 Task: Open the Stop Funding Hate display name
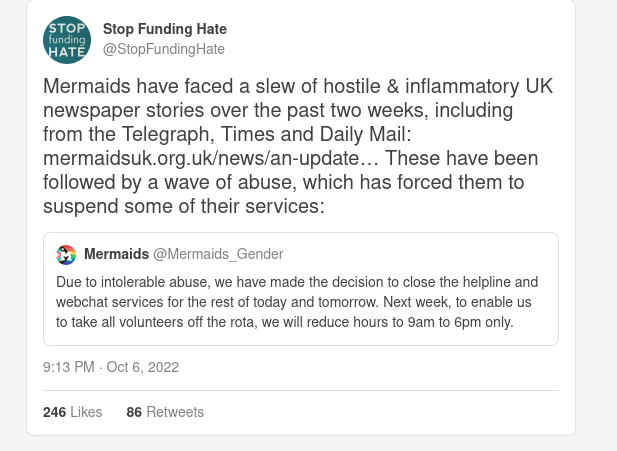(x=164, y=29)
